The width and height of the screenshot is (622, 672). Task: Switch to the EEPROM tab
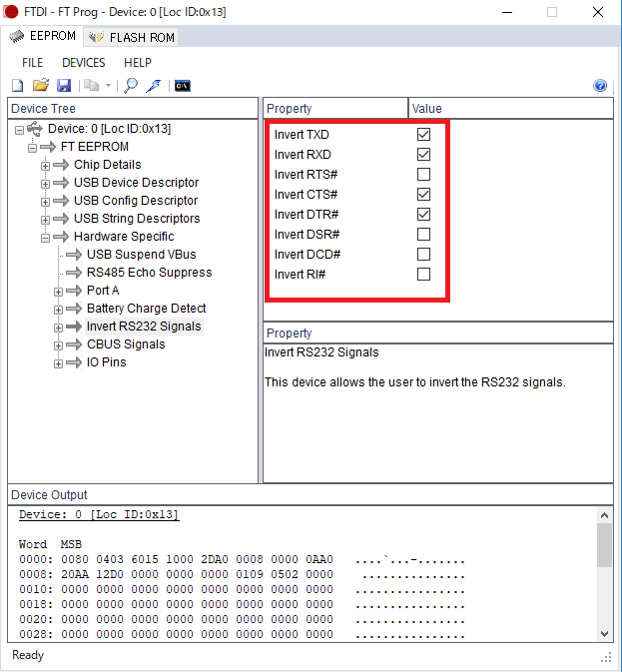pyautogui.click(x=42, y=36)
